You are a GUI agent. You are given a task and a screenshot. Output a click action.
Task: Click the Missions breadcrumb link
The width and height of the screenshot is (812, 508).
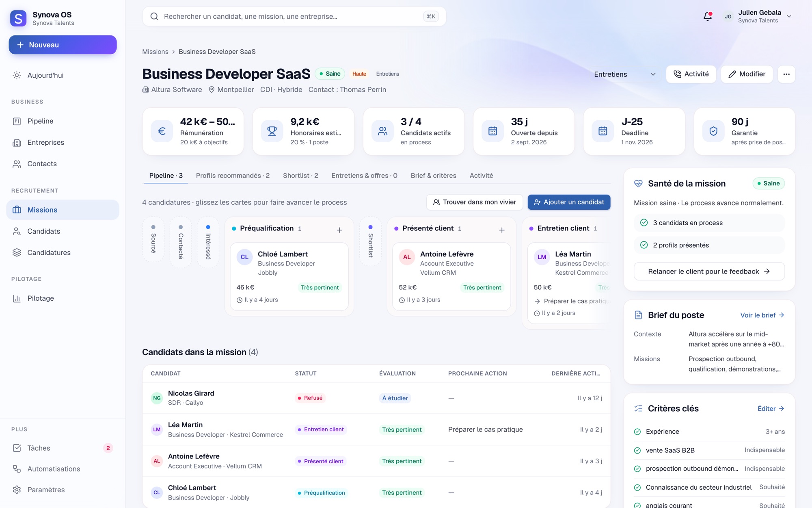(x=155, y=52)
